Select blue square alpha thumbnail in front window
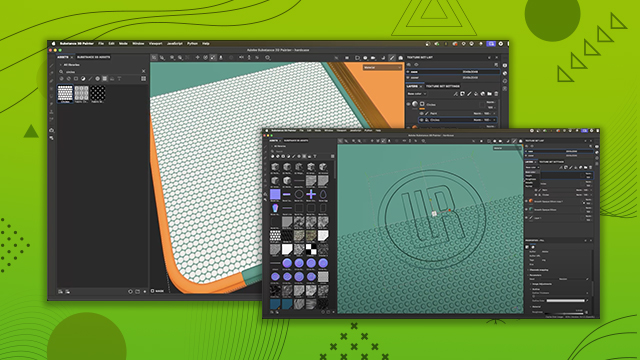Screen dimensions: 640x360 [x=275, y=194]
